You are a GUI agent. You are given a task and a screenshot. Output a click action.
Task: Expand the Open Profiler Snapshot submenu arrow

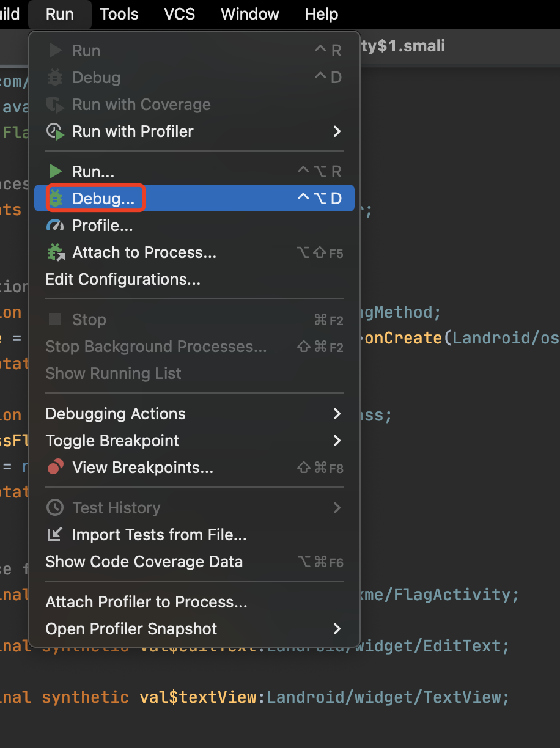tap(337, 629)
